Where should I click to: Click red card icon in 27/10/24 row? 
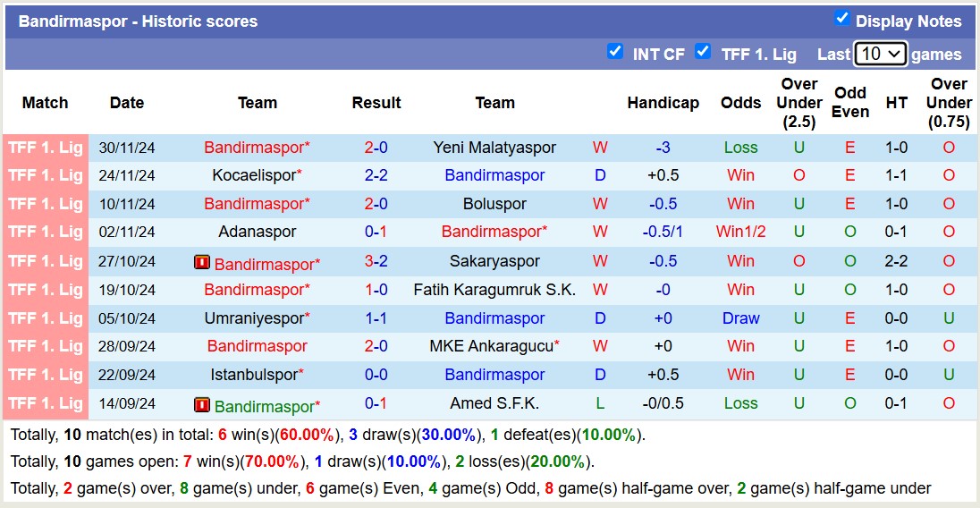tap(202, 263)
